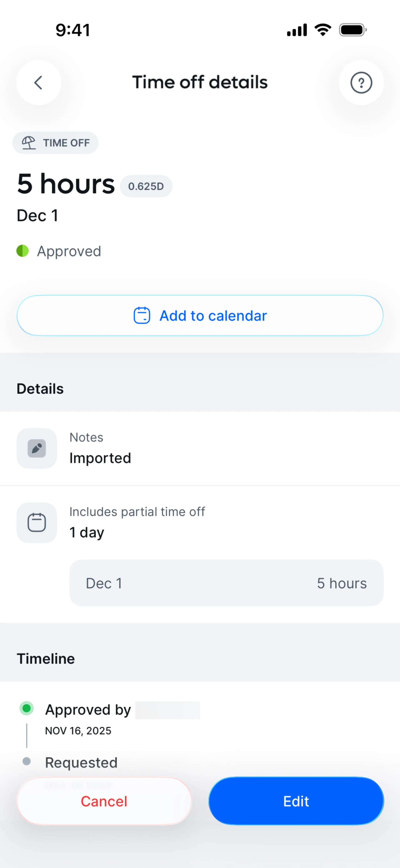The height and width of the screenshot is (868, 400).
Task: Tap the green timeline approval marker
Action: click(x=27, y=708)
